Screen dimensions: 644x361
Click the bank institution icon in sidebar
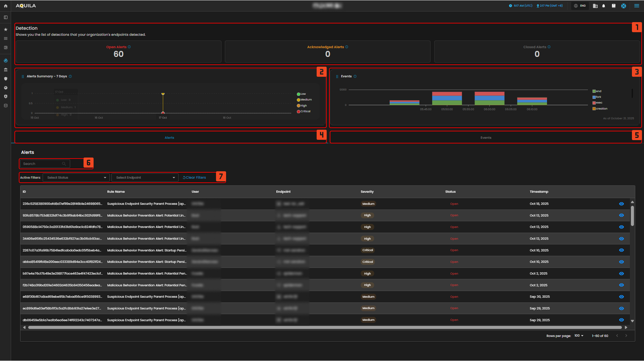tap(5, 70)
